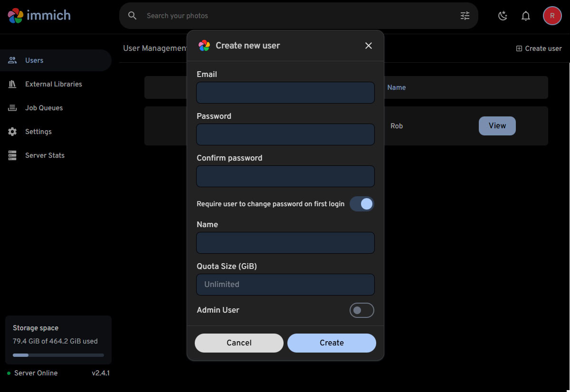Click the immich logo
Screen dimensions: 570x392
39,15
